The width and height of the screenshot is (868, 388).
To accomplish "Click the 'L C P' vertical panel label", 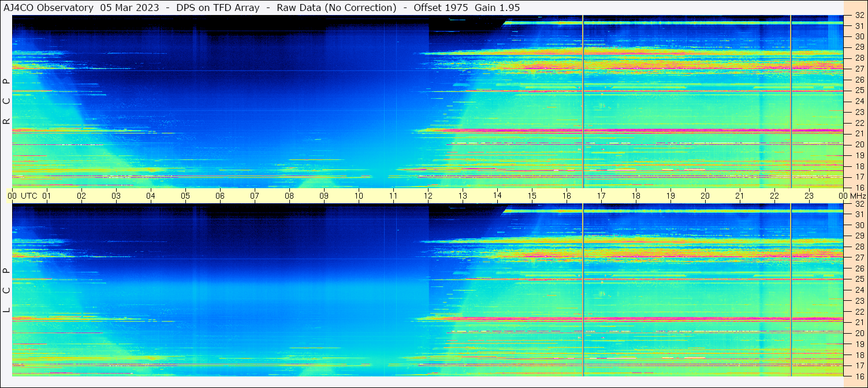I will pyautogui.click(x=6, y=290).
